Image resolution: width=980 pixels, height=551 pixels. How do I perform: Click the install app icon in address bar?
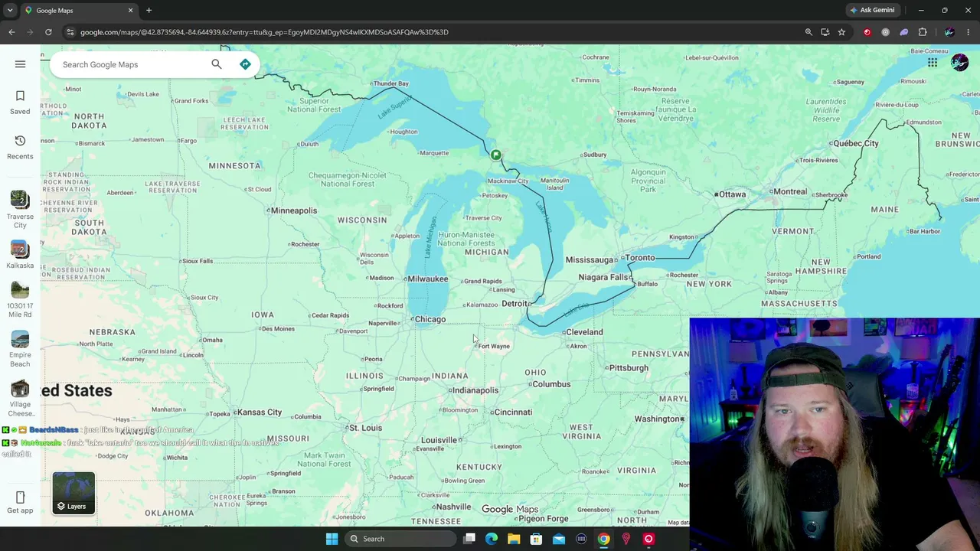[825, 32]
